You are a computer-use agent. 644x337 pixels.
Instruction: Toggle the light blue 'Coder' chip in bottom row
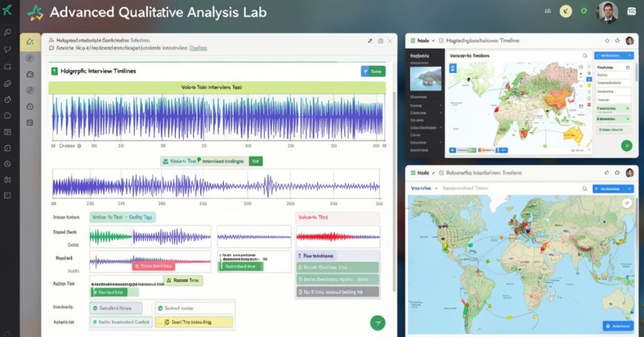[x=121, y=322]
